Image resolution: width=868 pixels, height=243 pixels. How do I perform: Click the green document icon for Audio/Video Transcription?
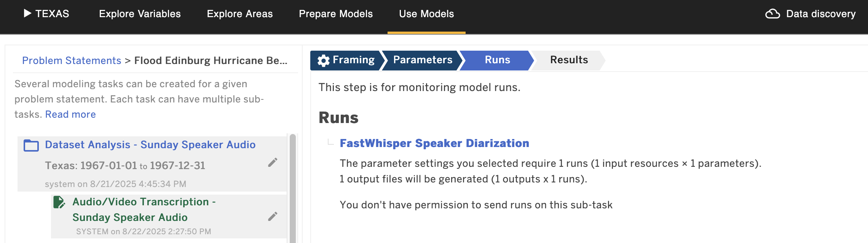59,202
